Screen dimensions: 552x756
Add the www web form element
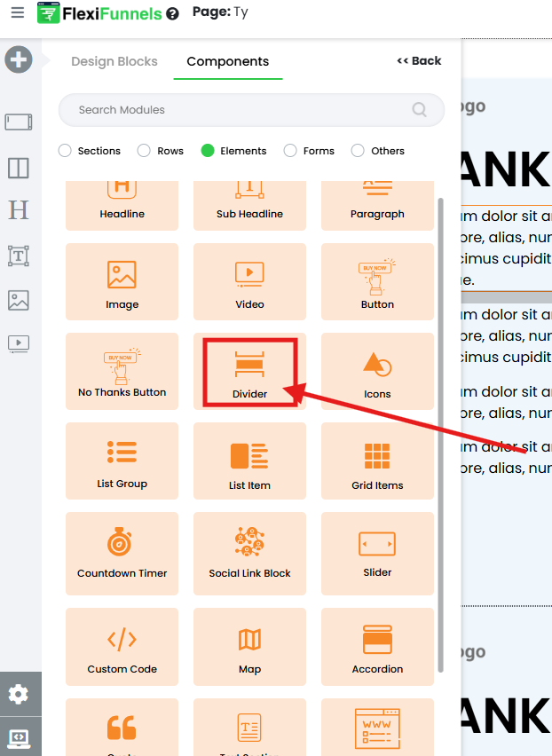click(377, 727)
